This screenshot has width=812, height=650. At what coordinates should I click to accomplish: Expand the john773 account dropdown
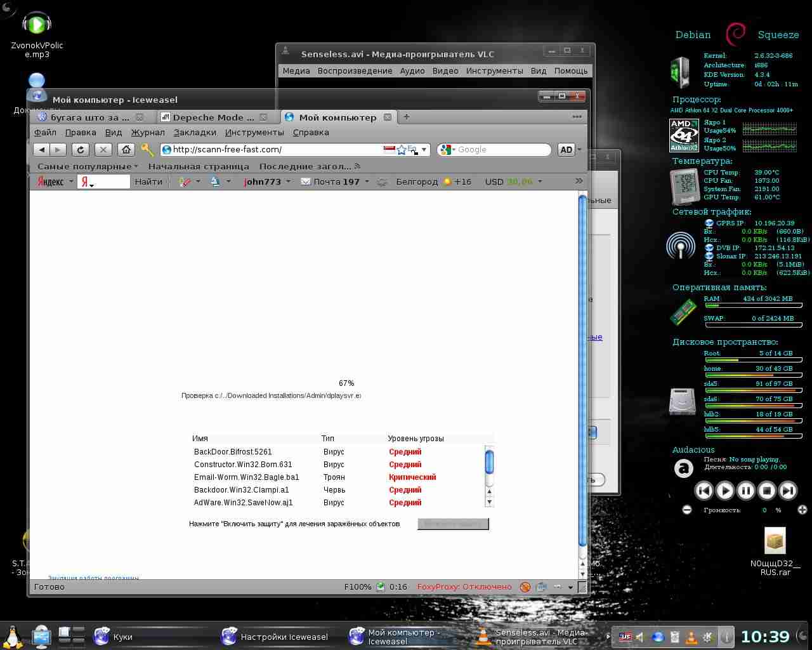point(288,182)
